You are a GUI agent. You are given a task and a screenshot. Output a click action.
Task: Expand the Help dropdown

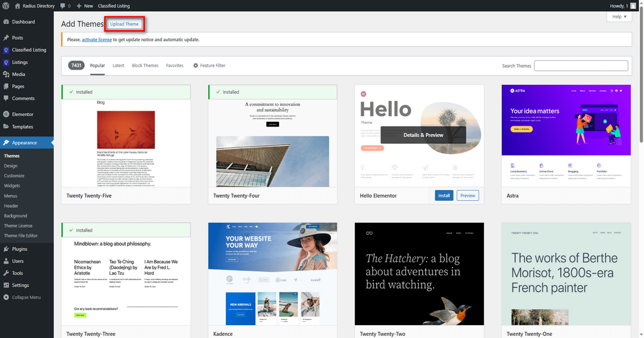click(619, 17)
